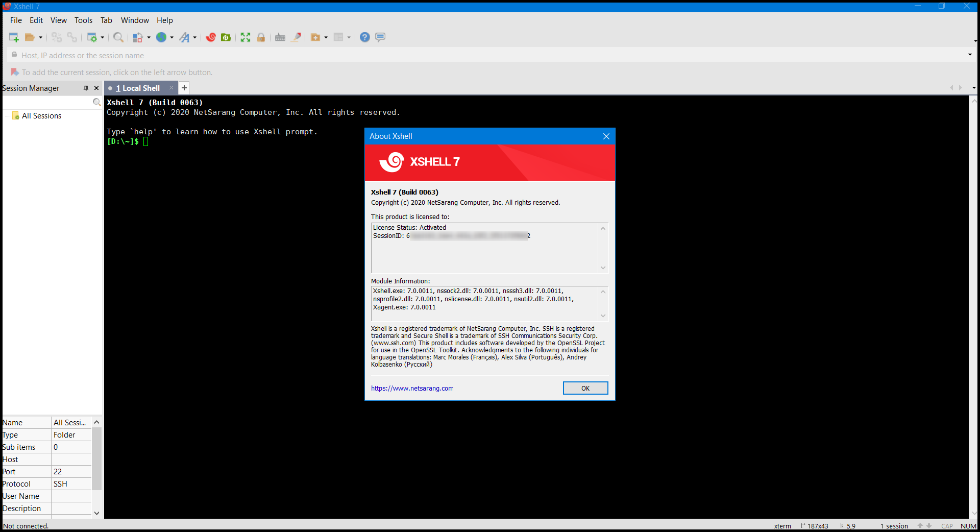980x532 pixels.
Task: Open the File menu
Action: point(16,20)
